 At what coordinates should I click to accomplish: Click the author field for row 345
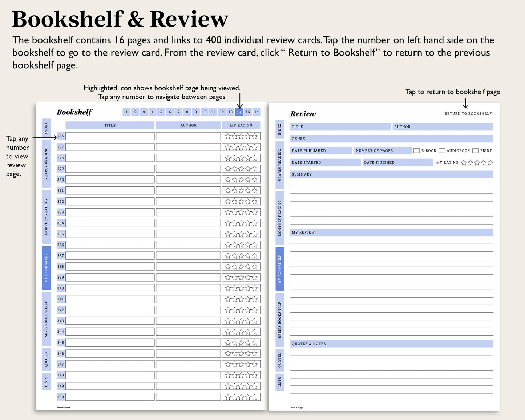188,343
